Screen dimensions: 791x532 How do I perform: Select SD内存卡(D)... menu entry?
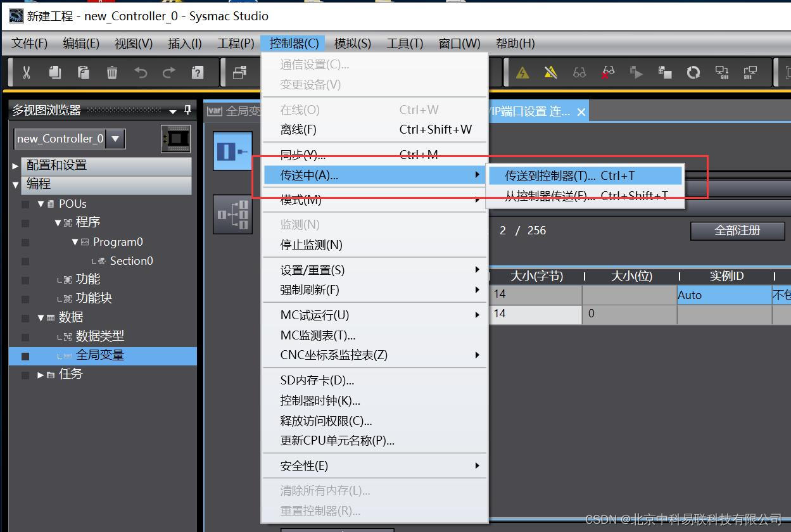pyautogui.click(x=375, y=381)
